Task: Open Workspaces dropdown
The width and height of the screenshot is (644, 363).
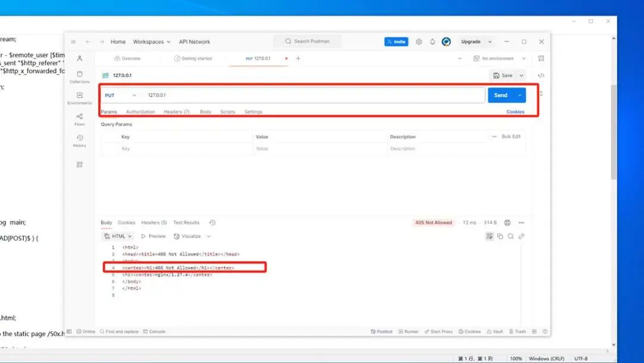Action: [x=151, y=42]
